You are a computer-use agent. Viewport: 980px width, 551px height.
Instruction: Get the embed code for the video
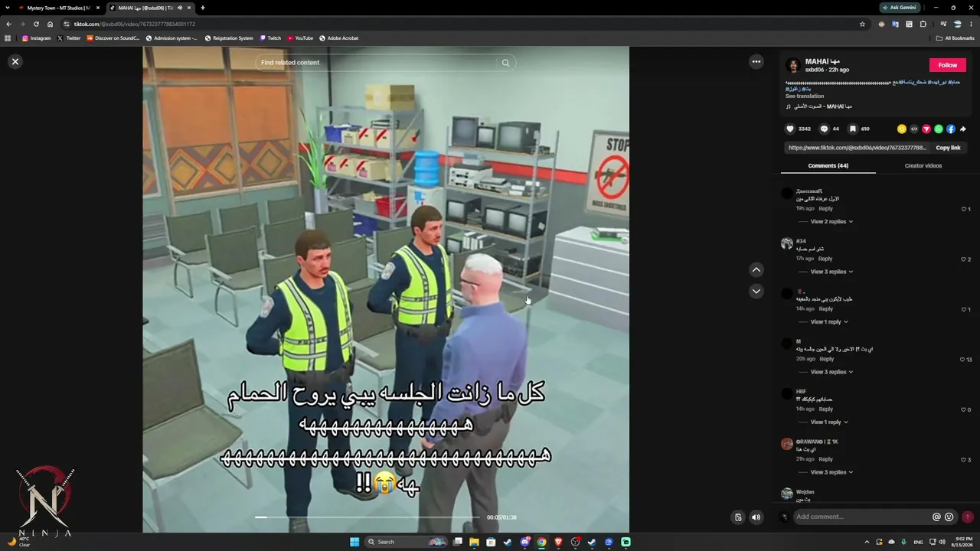(x=914, y=129)
